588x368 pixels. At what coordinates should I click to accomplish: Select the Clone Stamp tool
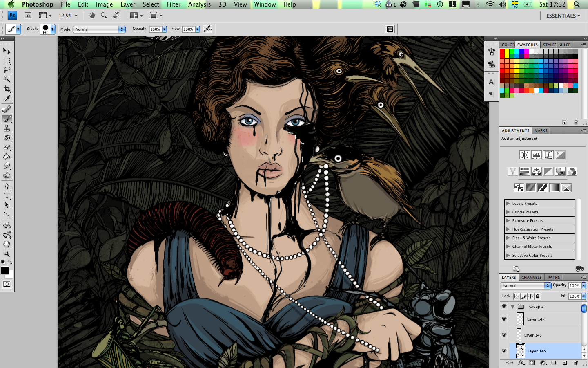[7, 128]
